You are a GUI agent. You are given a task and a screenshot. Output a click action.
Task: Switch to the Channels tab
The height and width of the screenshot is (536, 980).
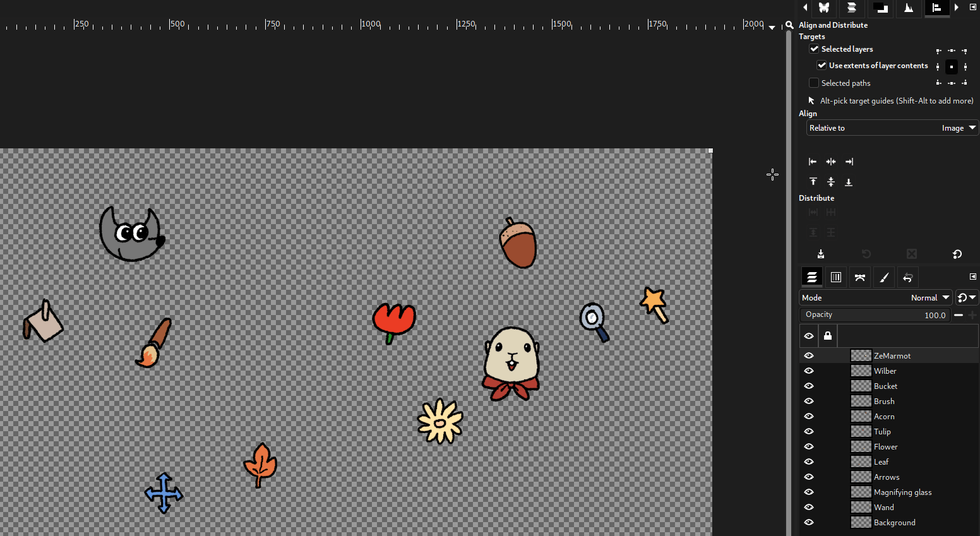coord(835,277)
